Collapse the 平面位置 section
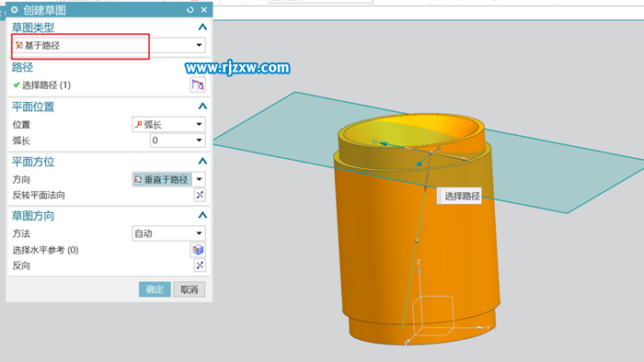 click(202, 107)
